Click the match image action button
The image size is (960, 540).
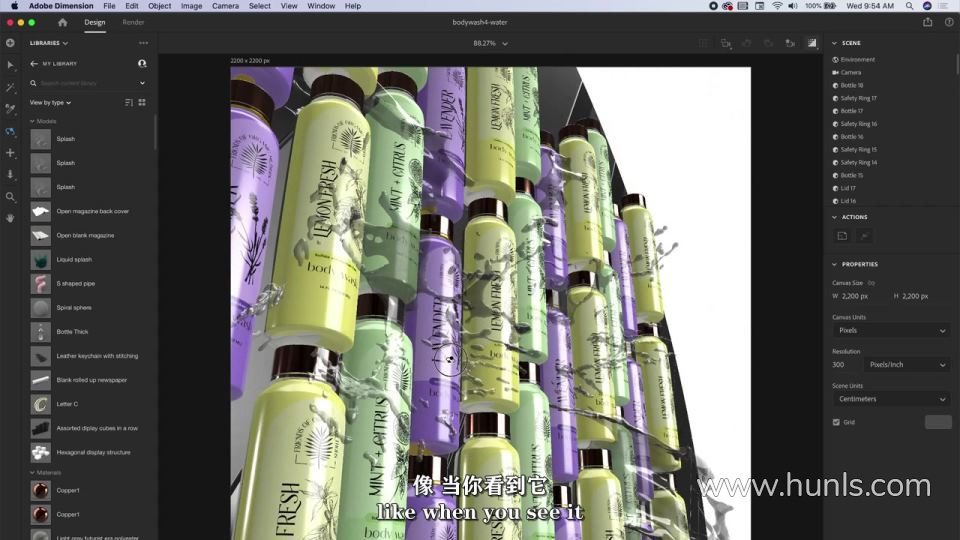click(842, 236)
